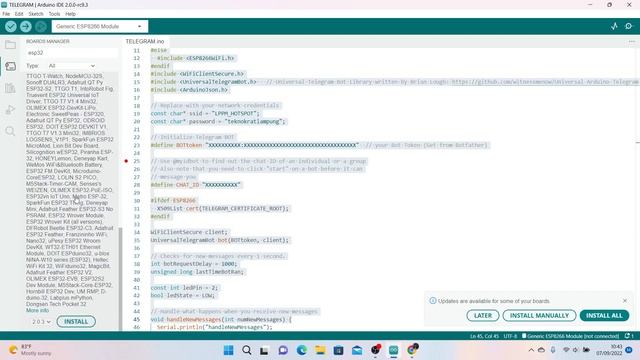
Task: Open the Help menu
Action: pyautogui.click(x=71, y=14)
